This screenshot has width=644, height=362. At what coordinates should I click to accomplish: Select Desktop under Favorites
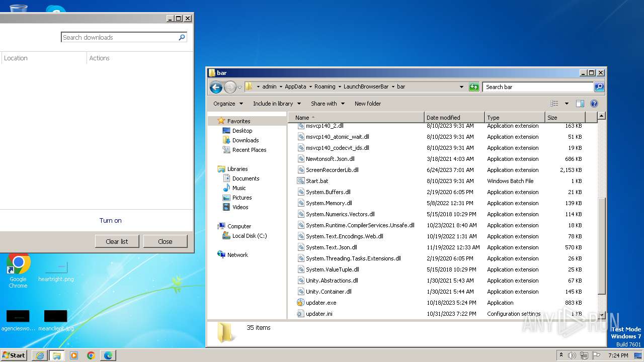[242, 131]
